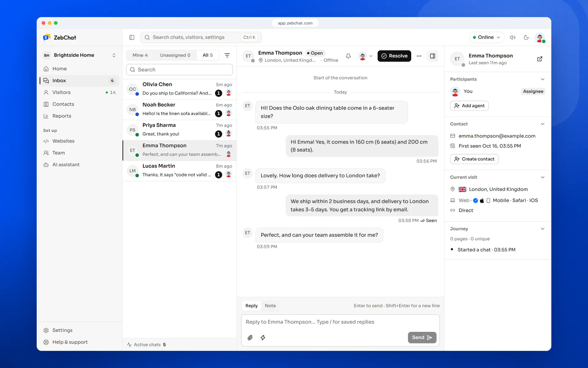
Task: Click emma.thompson@example.com email
Action: tap(497, 136)
